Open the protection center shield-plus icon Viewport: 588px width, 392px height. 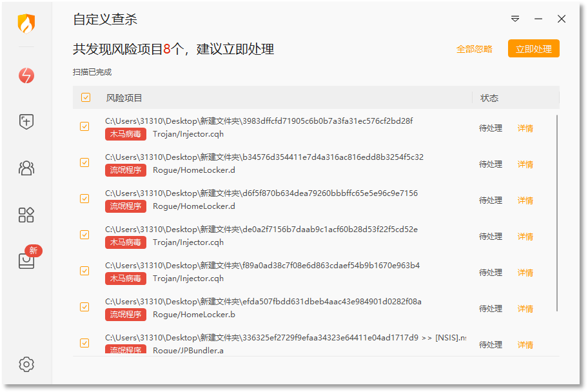pos(26,122)
